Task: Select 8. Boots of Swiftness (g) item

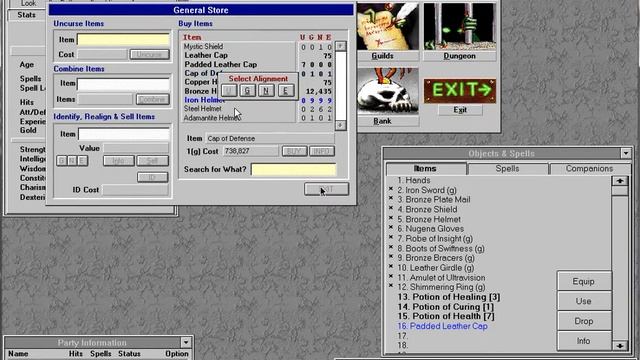Action: [441, 249]
